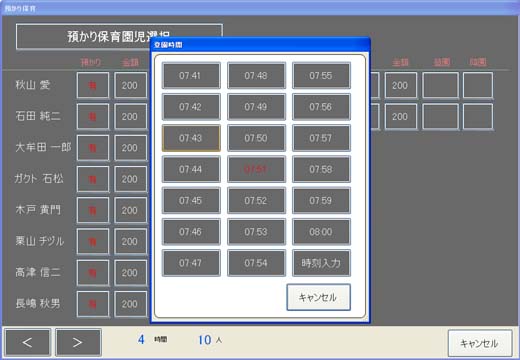Select the 07:45 time slot

pos(191,201)
